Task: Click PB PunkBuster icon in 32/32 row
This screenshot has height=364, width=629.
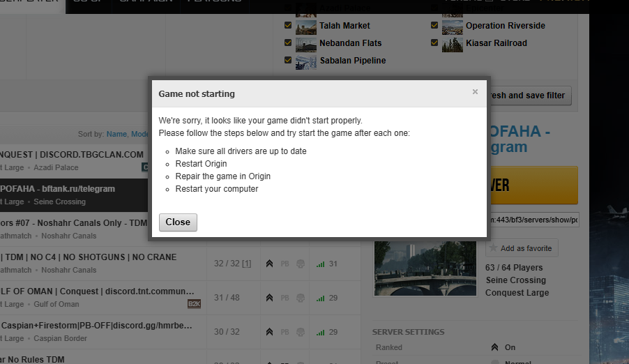Action: [x=285, y=264]
